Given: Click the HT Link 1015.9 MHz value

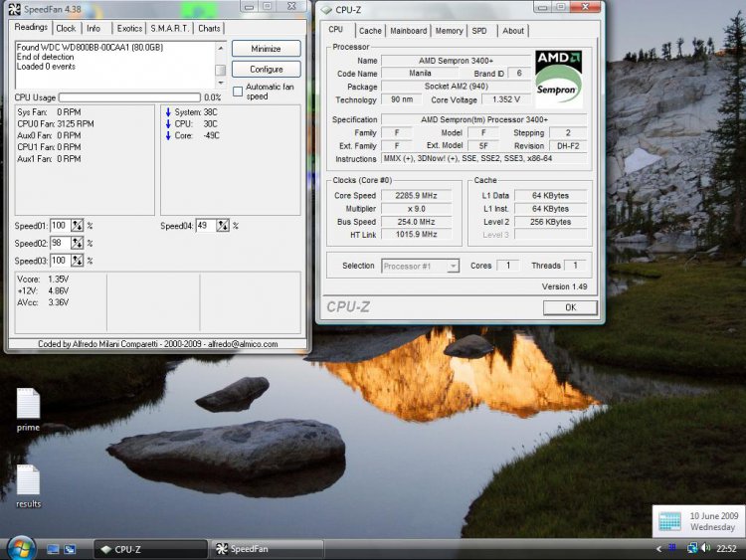Looking at the screenshot, I should (417, 234).
